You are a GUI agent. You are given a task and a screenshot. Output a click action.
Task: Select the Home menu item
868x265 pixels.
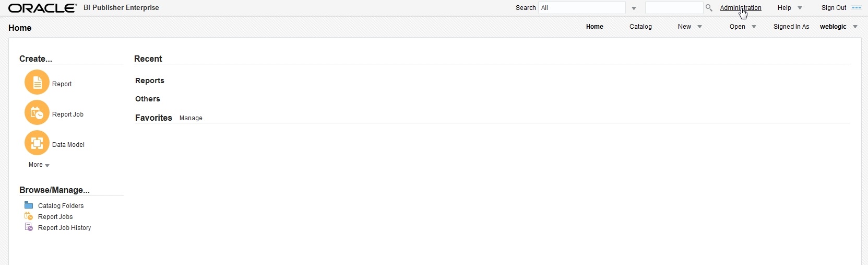point(594,27)
